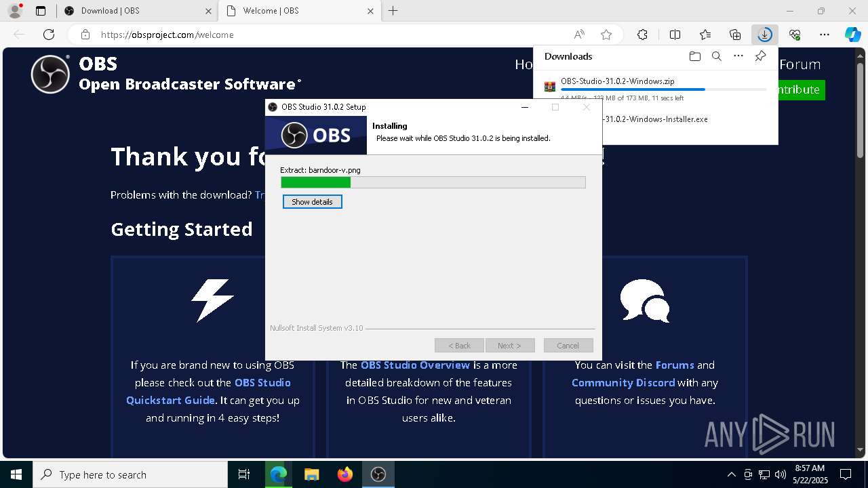Click the Show details button
The height and width of the screenshot is (488, 868).
click(313, 202)
